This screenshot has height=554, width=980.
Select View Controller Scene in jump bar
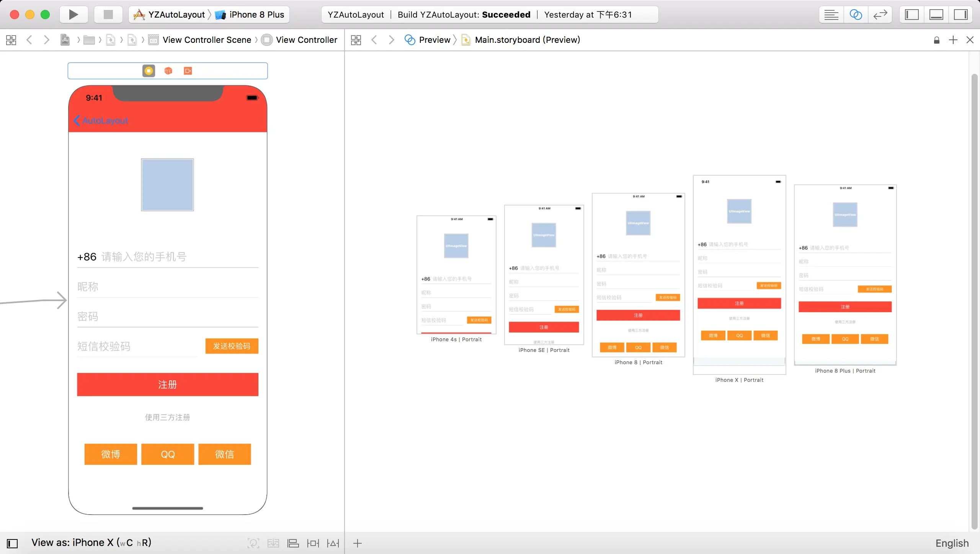click(x=207, y=40)
